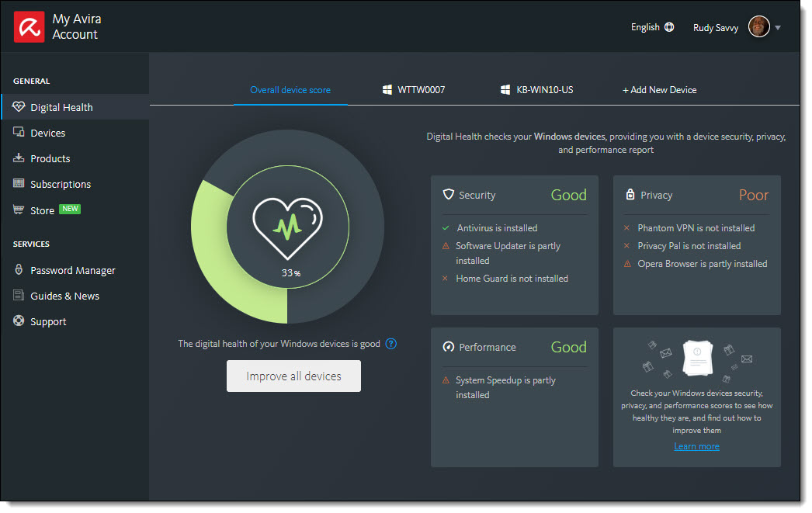Screen dimensions: 812x513
Task: Click the Avira red logo icon
Action: coord(29,27)
